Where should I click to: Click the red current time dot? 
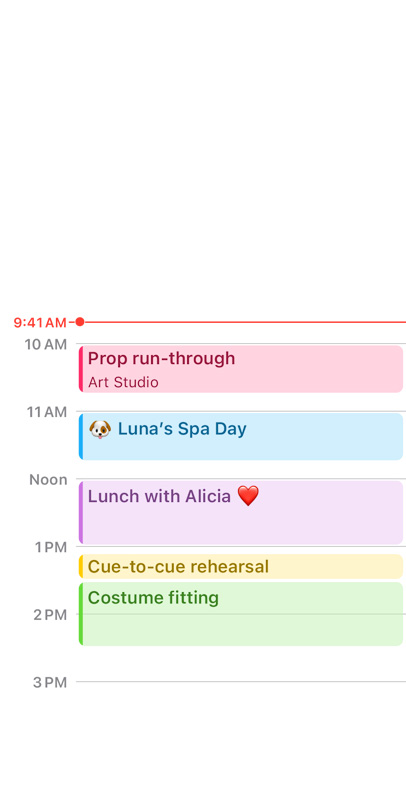79,322
